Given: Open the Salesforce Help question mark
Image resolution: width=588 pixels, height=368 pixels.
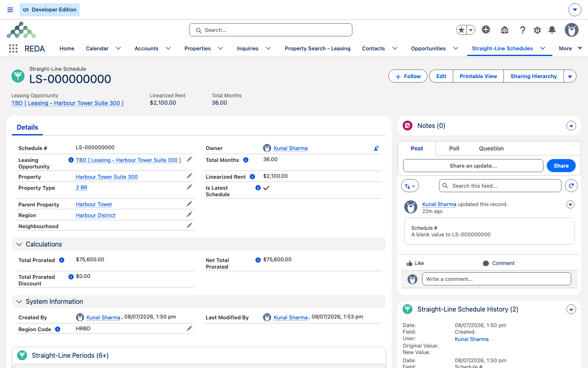Looking at the screenshot, I should [522, 30].
